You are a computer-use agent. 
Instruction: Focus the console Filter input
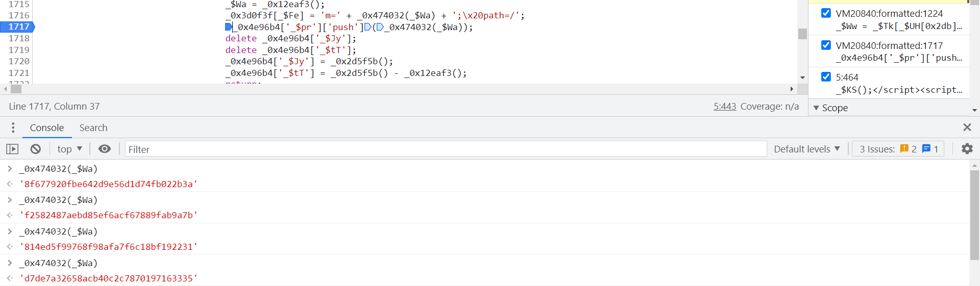click(446, 149)
